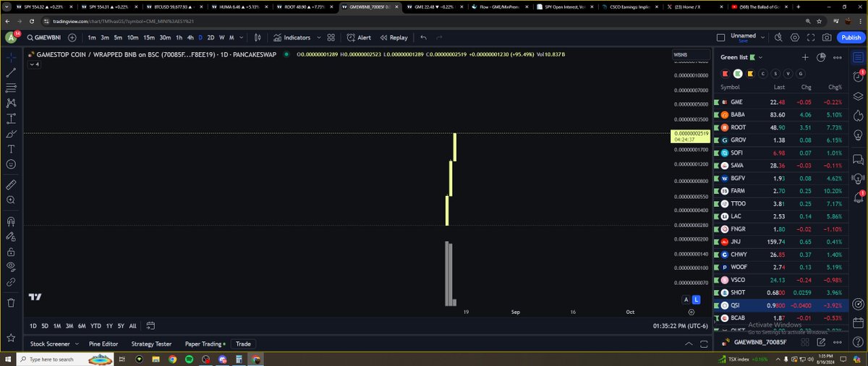Open the indicator templates grid icon
Viewport: 868px width, 366px height.
point(331,38)
